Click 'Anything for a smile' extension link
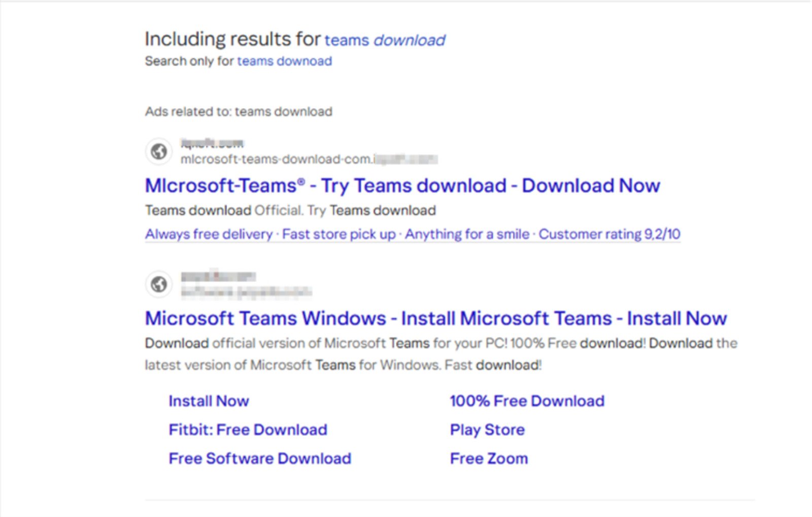The image size is (812, 517). (x=467, y=234)
